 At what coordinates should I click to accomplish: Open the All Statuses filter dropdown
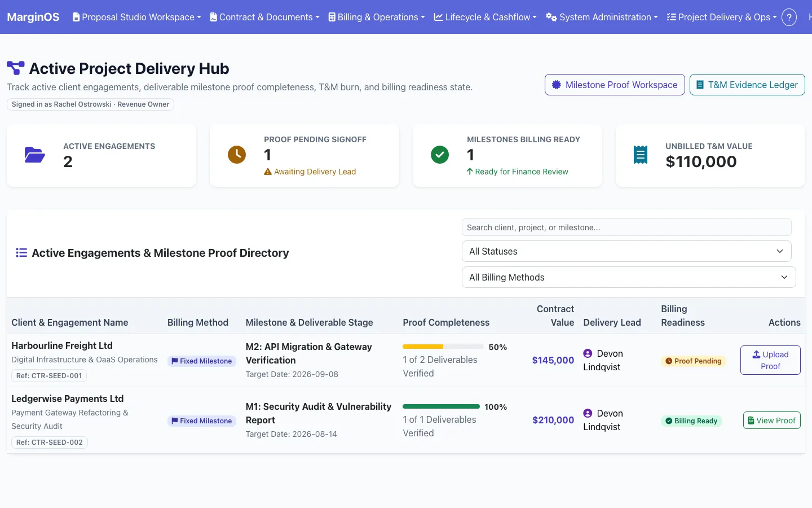pyautogui.click(x=626, y=251)
